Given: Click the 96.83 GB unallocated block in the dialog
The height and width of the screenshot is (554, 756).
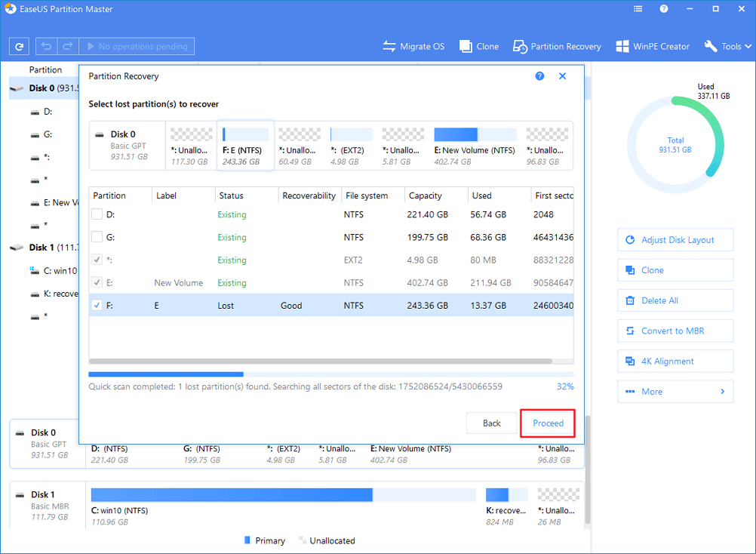Looking at the screenshot, I should (547, 146).
